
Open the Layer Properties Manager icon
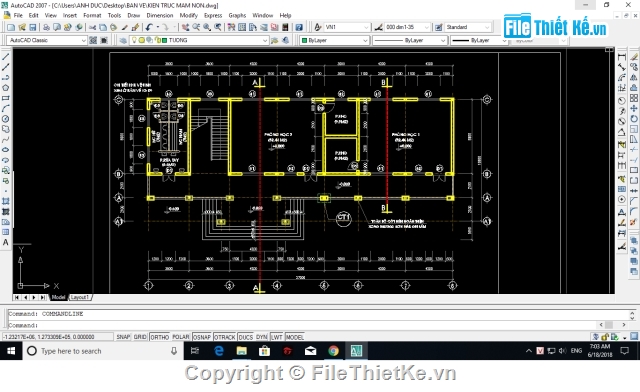[123, 40]
